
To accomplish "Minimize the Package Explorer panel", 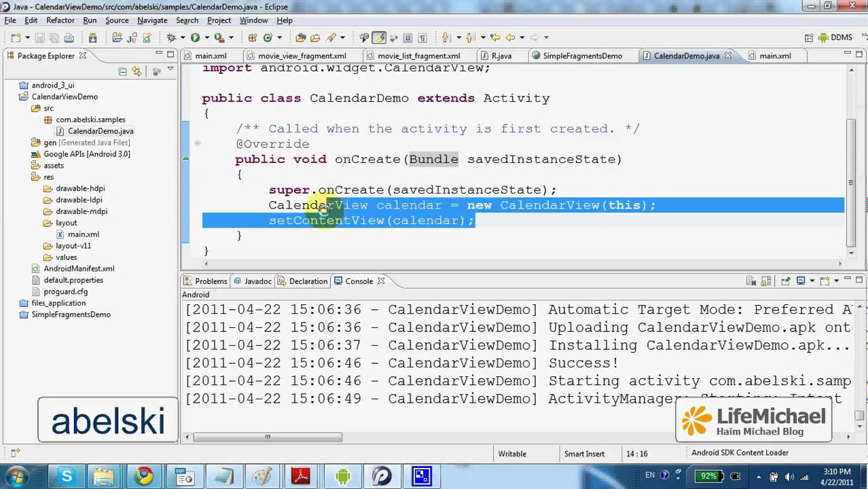I will [159, 54].
